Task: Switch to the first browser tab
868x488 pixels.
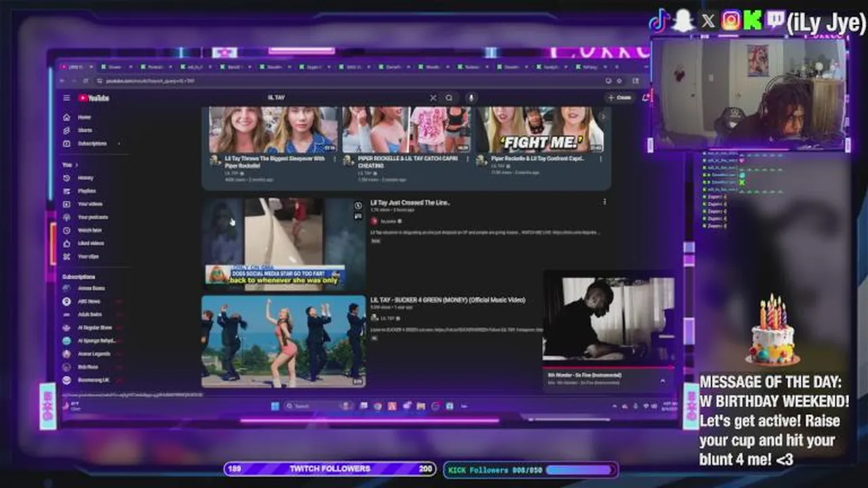Action: (x=77, y=67)
